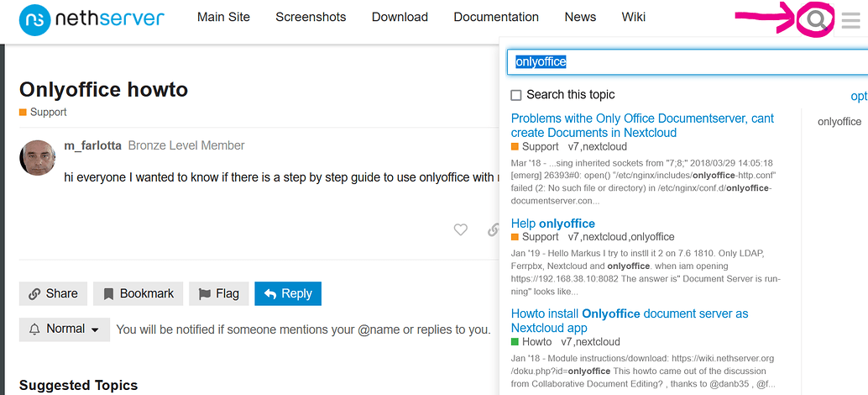Click Support category under Help onlyoffice result
Viewport: 868px width, 395px height.
click(535, 237)
